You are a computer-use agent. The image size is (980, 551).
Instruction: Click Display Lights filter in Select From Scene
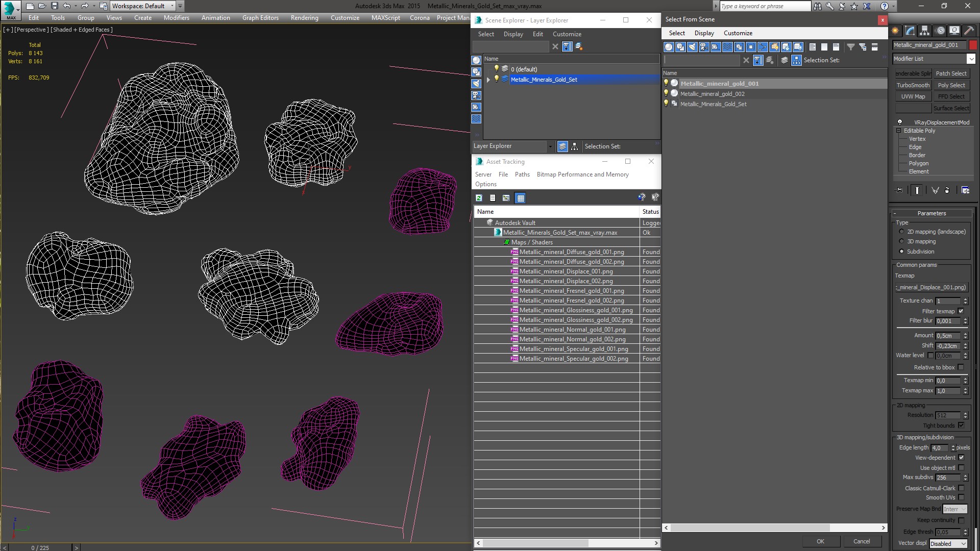coord(692,47)
